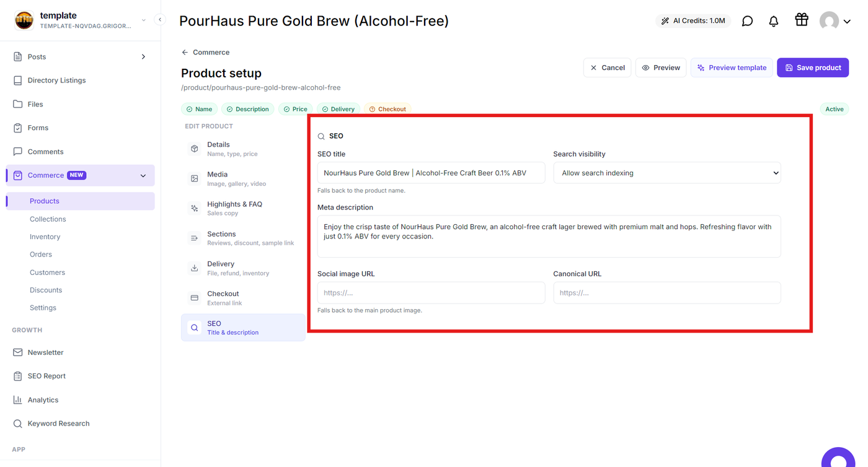This screenshot has height=467, width=868.
Task: Collapse the sidebar with the chevron arrow
Action: (160, 20)
